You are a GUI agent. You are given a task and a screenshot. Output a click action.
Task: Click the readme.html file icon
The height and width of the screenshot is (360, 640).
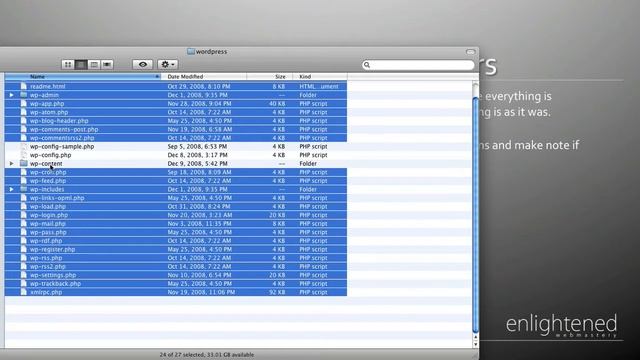[24, 87]
